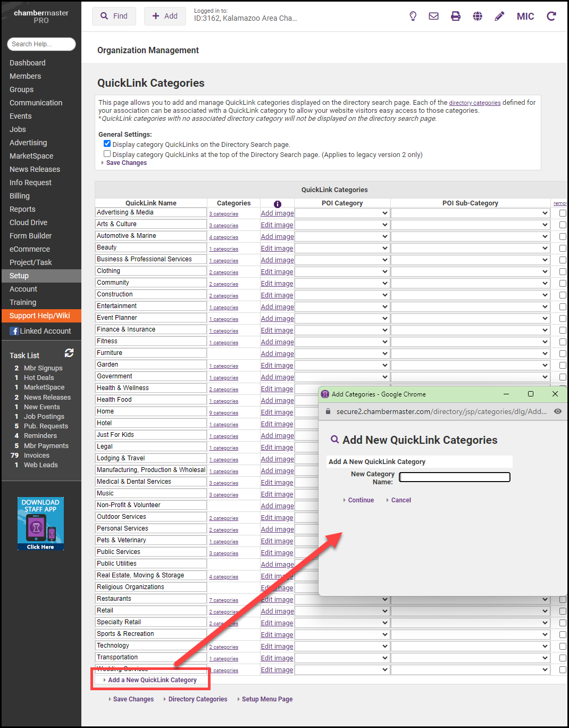569x728 pixels.
Task: Open Members in the left sidebar
Action: tap(25, 76)
